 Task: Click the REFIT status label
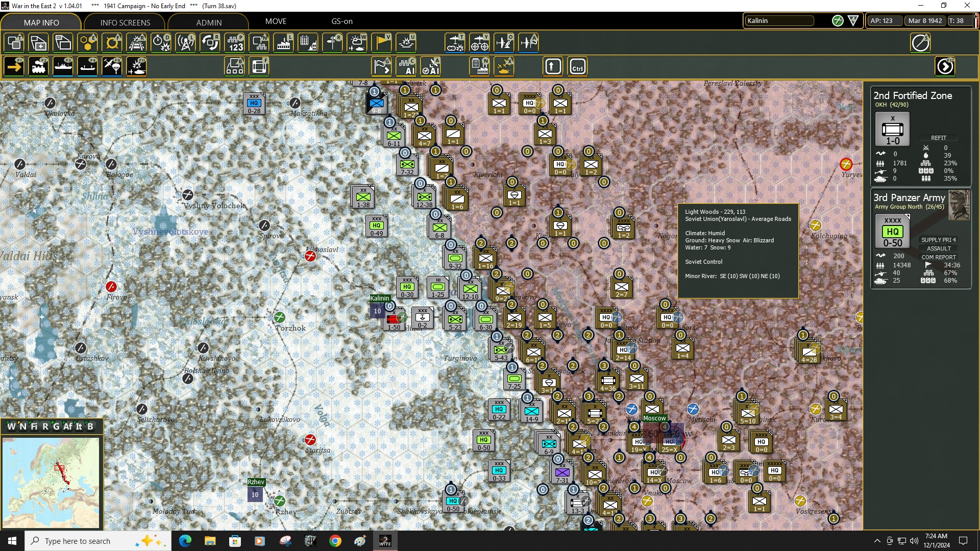click(x=938, y=138)
